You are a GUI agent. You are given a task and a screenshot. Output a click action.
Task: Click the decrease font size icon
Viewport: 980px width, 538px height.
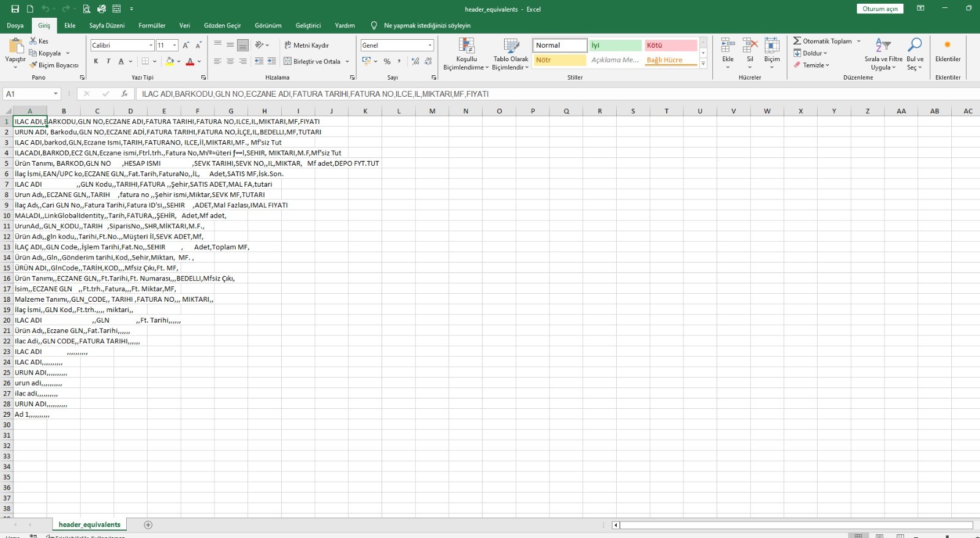tap(198, 45)
